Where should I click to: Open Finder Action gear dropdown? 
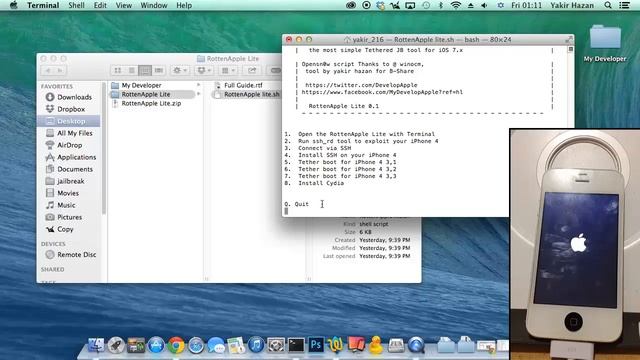(x=180, y=71)
